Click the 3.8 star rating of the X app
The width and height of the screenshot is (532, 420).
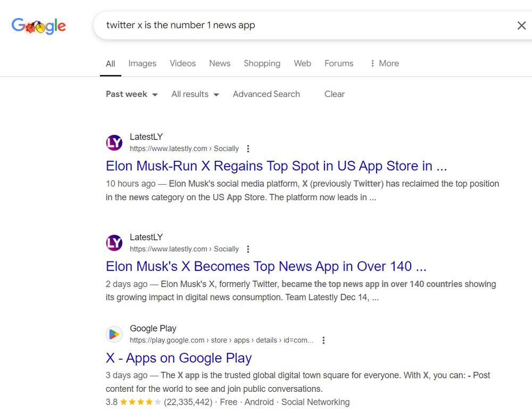point(134,402)
